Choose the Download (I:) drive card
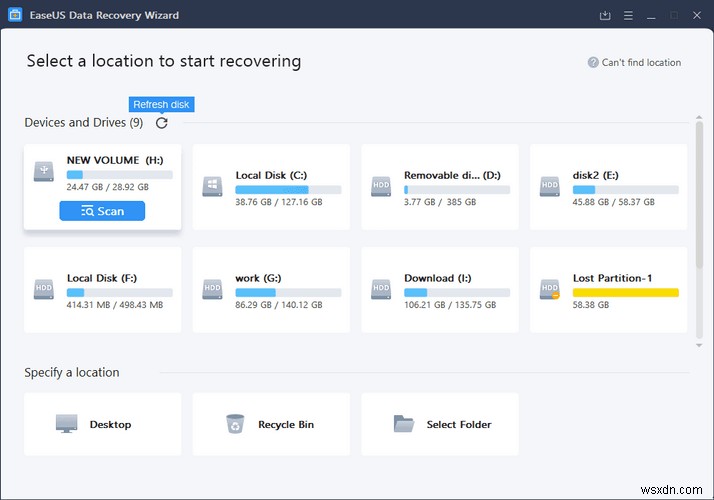 [x=440, y=289]
